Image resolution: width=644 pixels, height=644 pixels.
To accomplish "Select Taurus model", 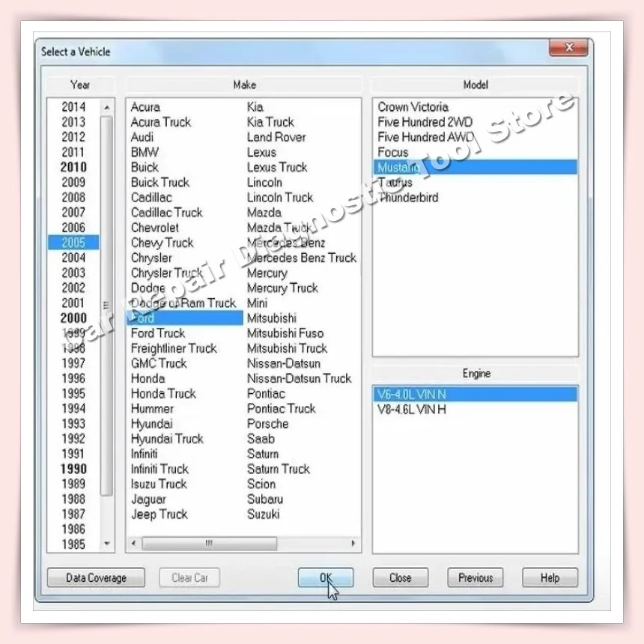I will [x=395, y=183].
